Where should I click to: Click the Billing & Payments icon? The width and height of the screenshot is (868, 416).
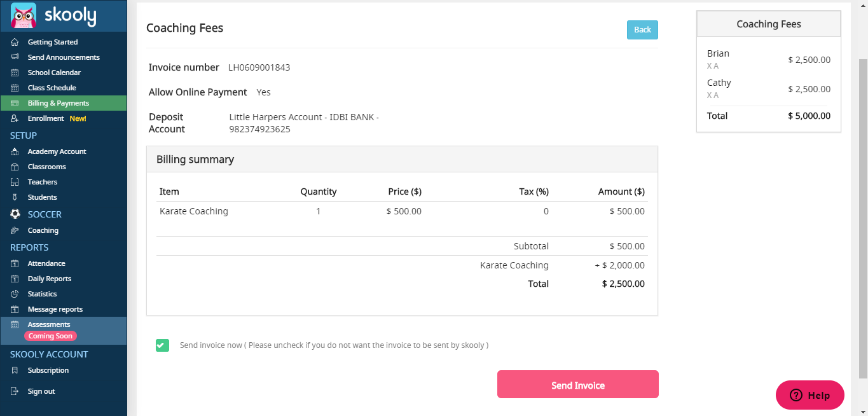(x=15, y=103)
